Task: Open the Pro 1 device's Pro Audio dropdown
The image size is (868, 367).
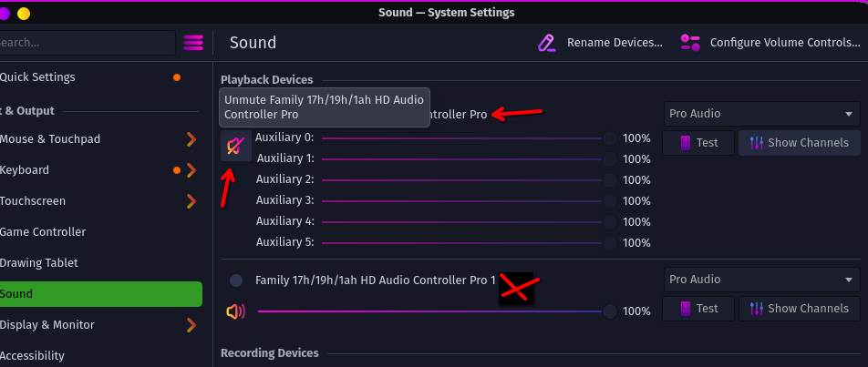Action: coord(761,280)
